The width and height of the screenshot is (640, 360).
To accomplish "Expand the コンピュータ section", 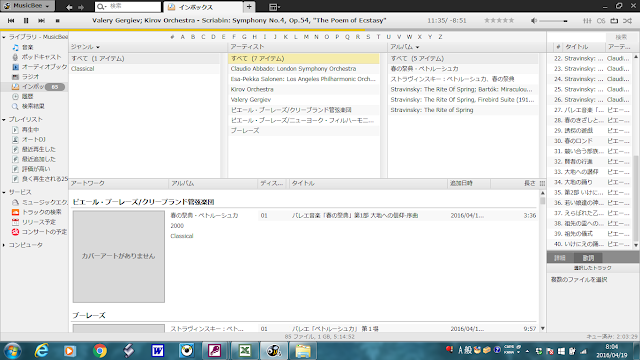I will pyautogui.click(x=4, y=245).
